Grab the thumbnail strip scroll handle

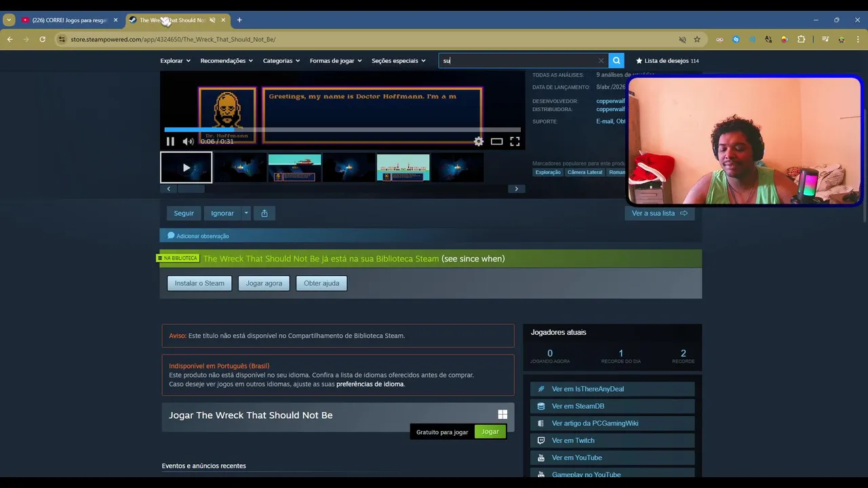pos(191,189)
